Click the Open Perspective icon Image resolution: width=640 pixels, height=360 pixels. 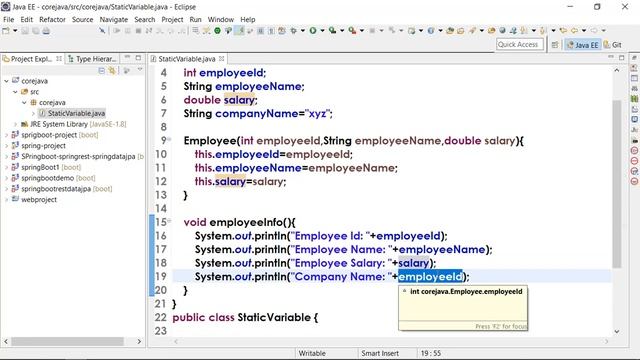pos(555,45)
